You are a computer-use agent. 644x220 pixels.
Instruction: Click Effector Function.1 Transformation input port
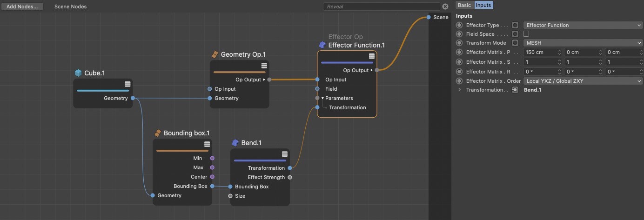coord(317,107)
